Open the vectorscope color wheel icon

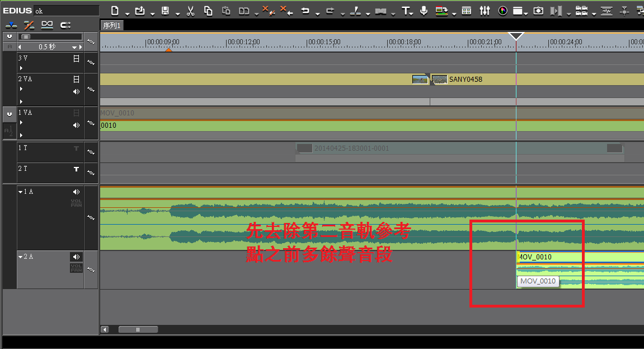502,11
